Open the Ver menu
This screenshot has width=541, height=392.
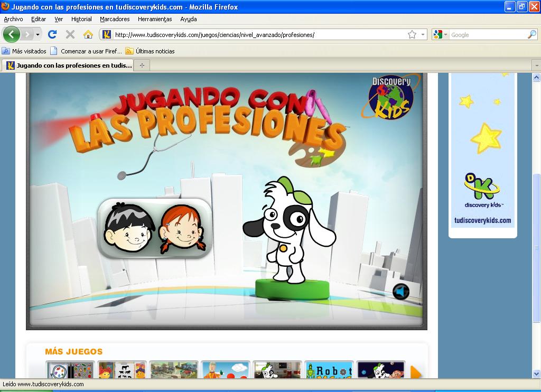coord(59,19)
